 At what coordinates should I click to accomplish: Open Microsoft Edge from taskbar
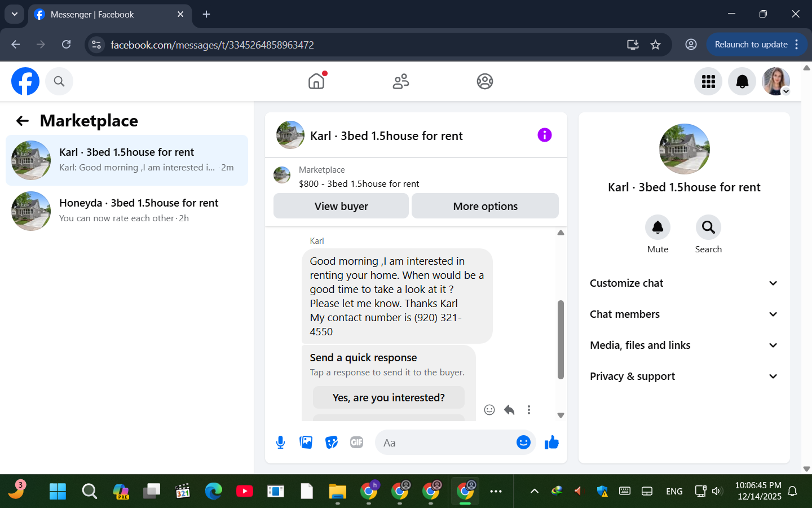[213, 491]
